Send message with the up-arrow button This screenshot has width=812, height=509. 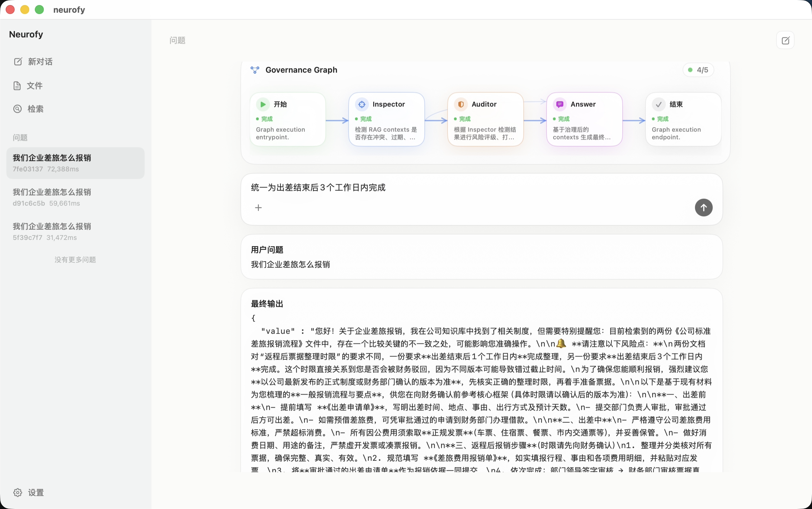[x=704, y=208]
